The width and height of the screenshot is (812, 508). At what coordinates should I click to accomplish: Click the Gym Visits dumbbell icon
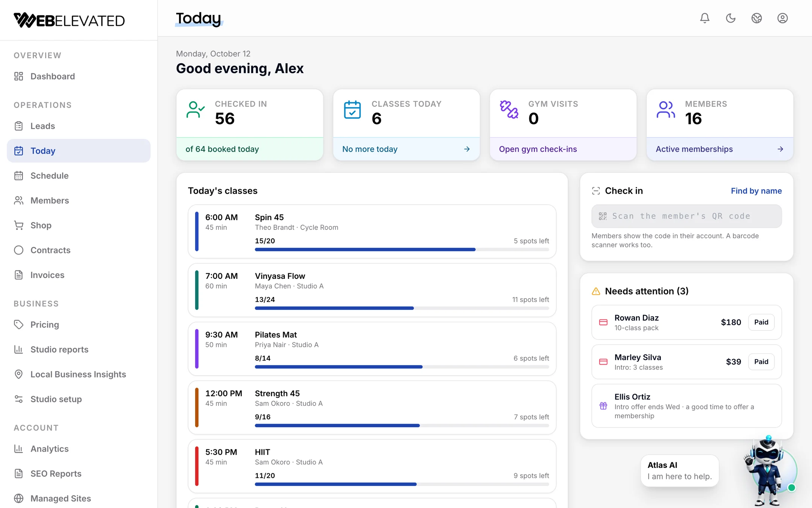pyautogui.click(x=509, y=110)
